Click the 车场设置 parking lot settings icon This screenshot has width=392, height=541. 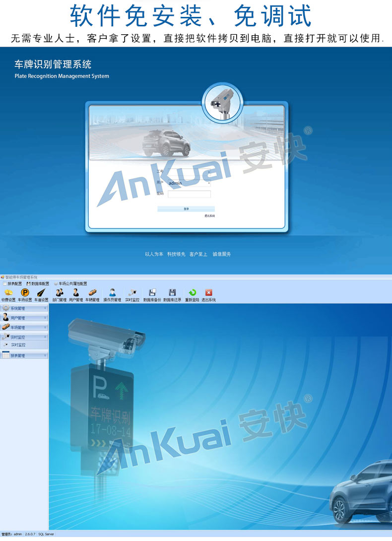[x=25, y=293]
